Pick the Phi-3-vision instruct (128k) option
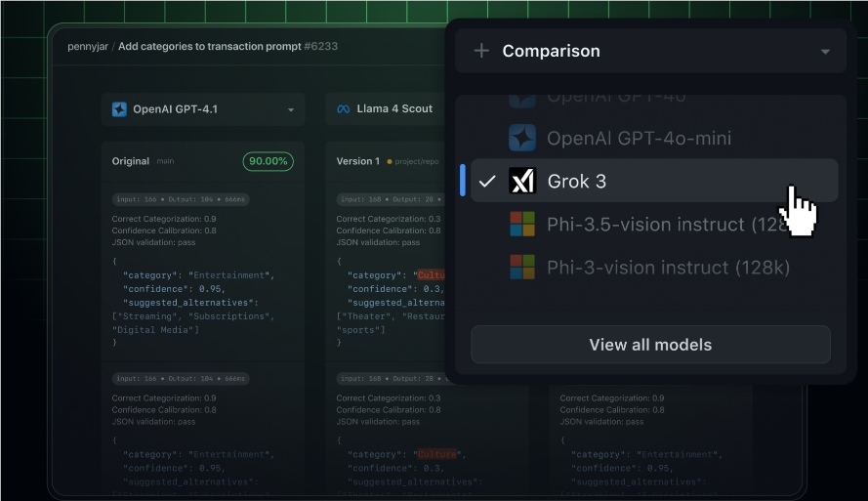 [x=668, y=267]
